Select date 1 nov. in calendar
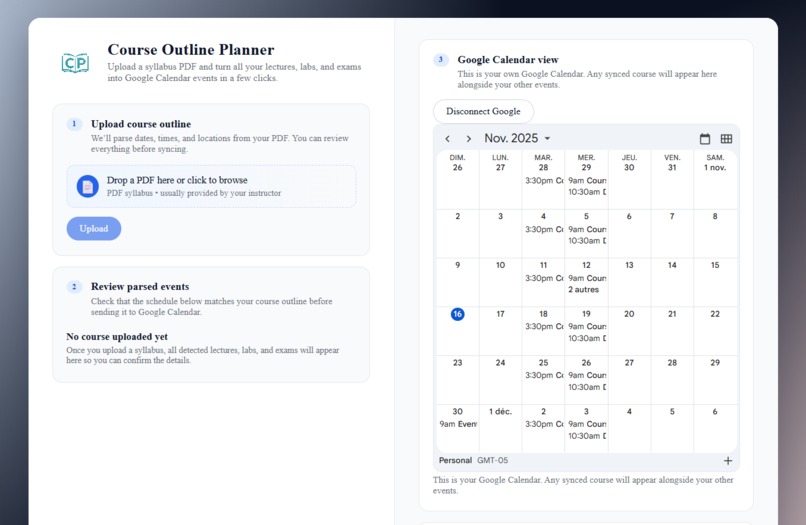The image size is (806, 525). (715, 168)
